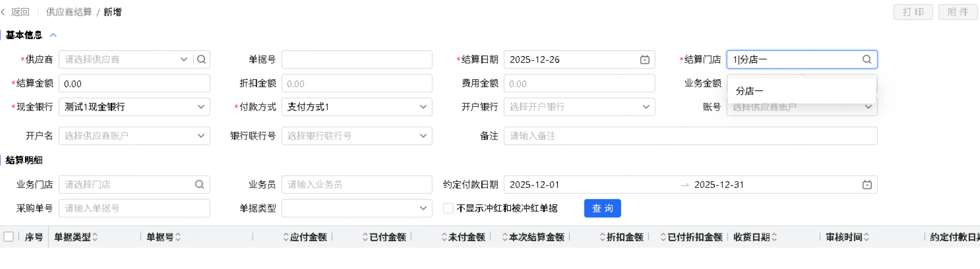Open the 约定付款日期 range calendar icon
Screen dimensions: 980x269
click(x=867, y=185)
